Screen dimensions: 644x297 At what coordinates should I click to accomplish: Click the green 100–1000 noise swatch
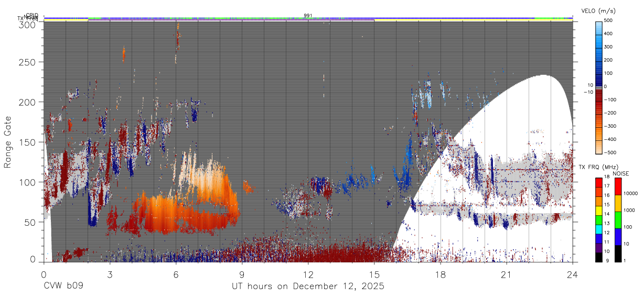[618, 219]
